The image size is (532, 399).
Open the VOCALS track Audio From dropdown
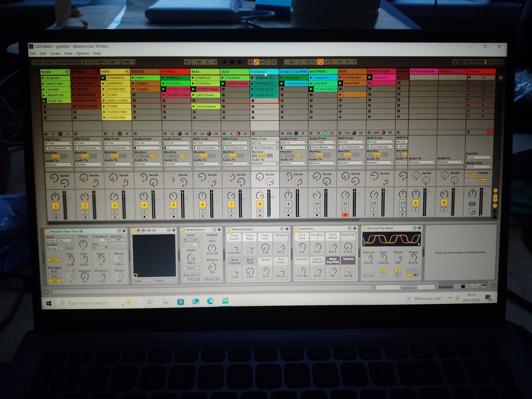148,143
